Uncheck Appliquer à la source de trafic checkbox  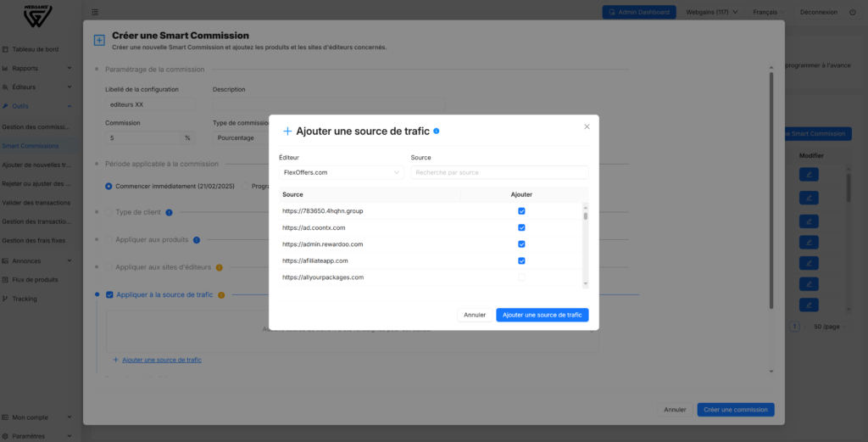click(x=109, y=294)
